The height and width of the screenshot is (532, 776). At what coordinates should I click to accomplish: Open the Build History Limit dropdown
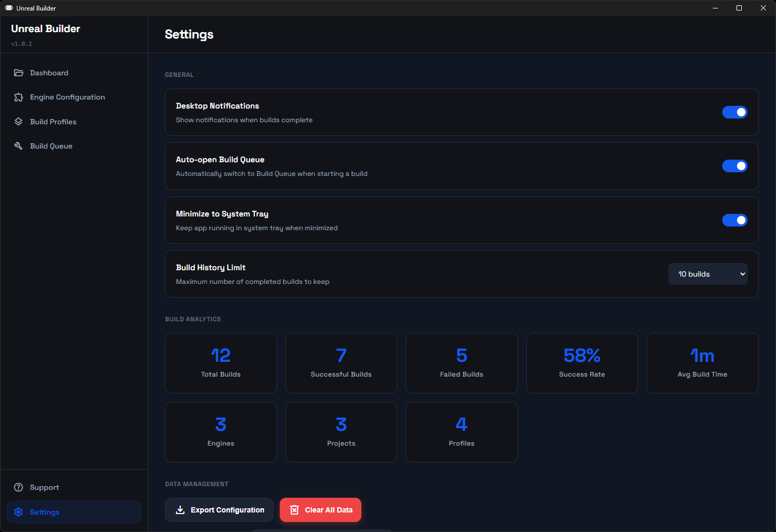tap(708, 274)
